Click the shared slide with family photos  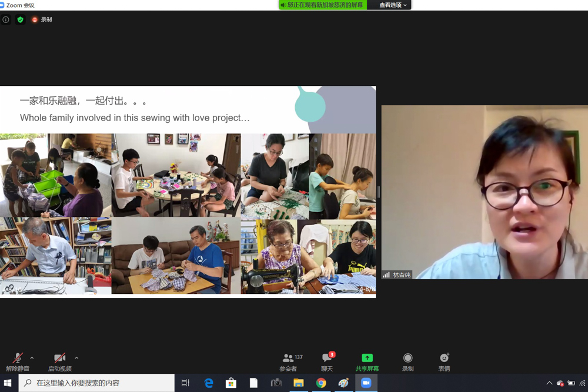pyautogui.click(x=188, y=192)
